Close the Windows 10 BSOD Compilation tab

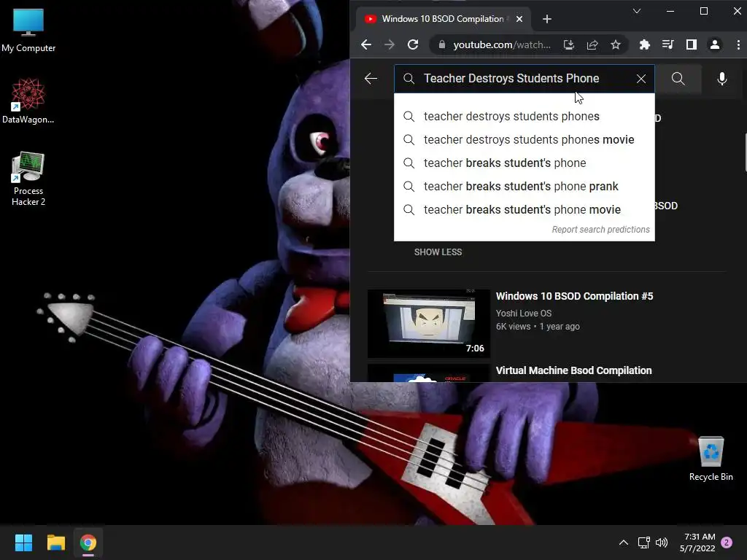point(519,19)
